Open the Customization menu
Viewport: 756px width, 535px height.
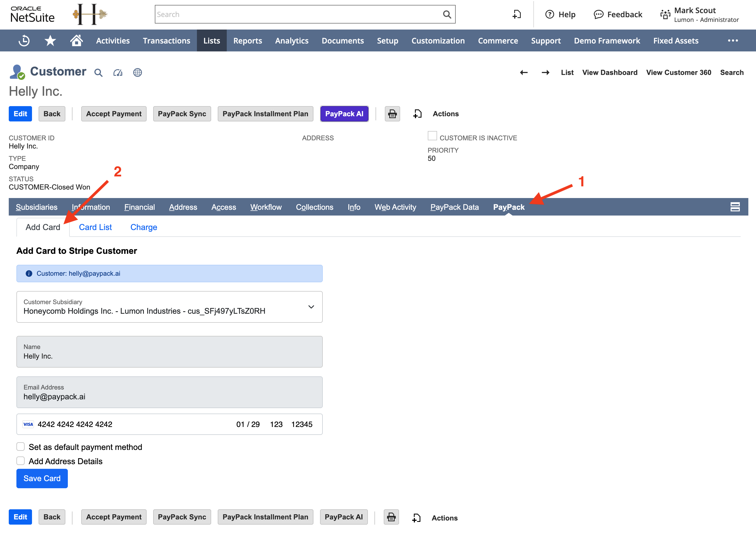438,40
